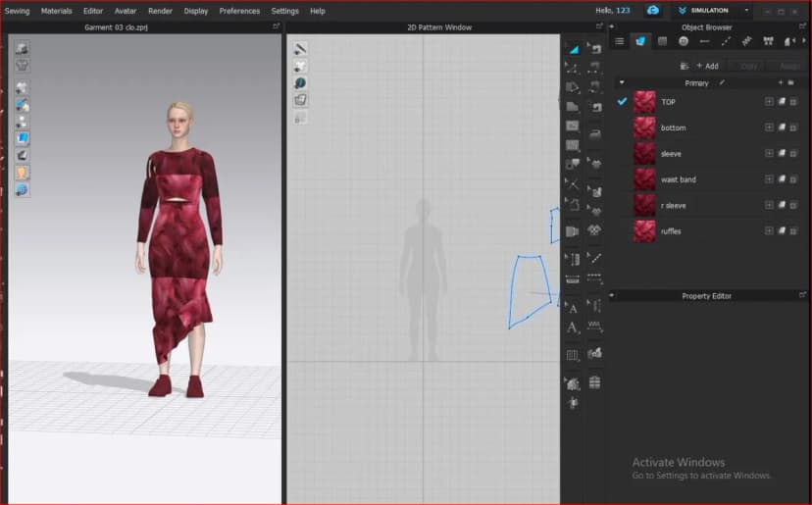The width and height of the screenshot is (812, 505).
Task: Open the Fabric tab in Object Browser
Action: click(x=640, y=41)
